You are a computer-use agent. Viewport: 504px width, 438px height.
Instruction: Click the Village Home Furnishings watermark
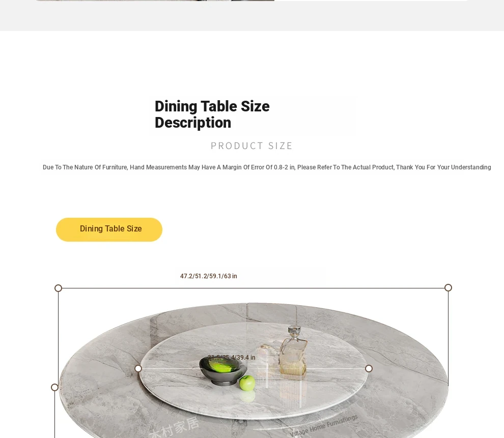pos(324,426)
